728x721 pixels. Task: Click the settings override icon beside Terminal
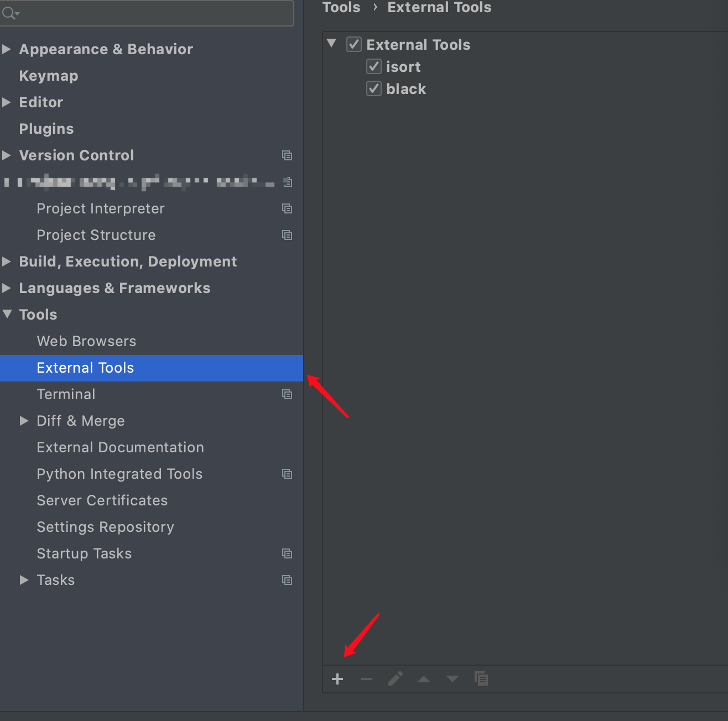point(287,394)
